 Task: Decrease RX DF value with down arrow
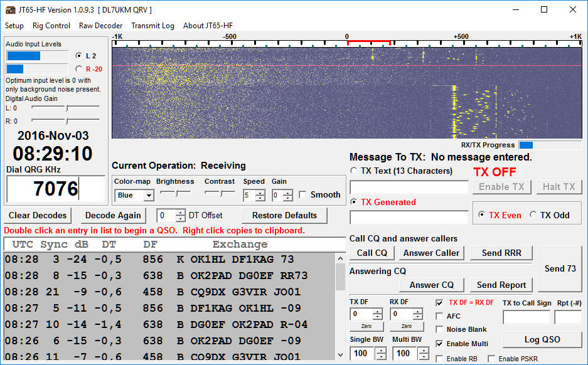(417, 317)
